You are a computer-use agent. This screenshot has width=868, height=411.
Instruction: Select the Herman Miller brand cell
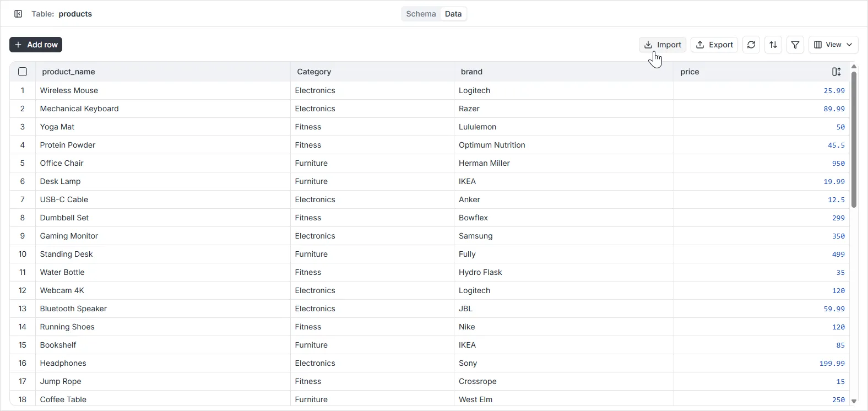484,163
